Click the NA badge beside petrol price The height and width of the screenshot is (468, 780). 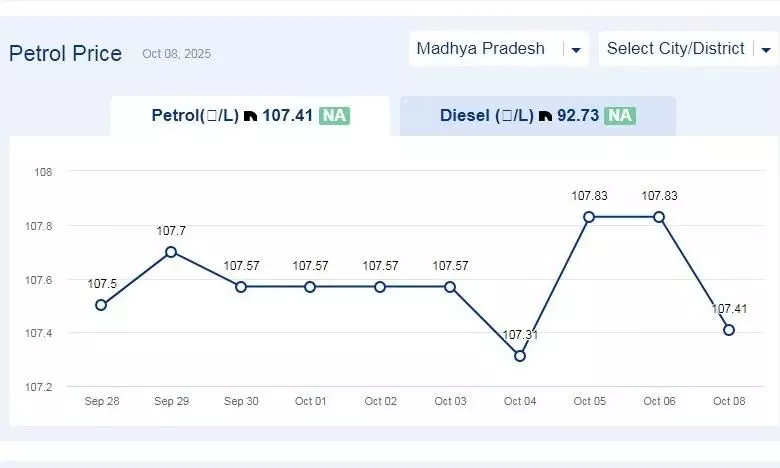tap(334, 116)
